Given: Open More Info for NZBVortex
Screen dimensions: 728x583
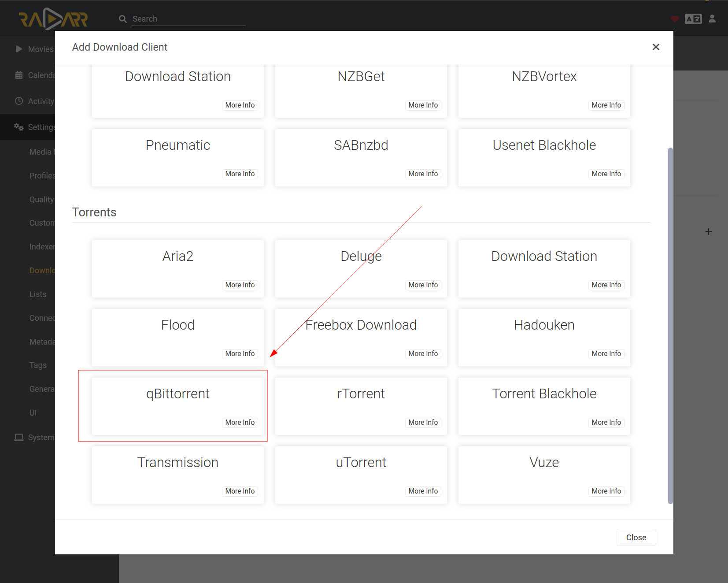Looking at the screenshot, I should (x=606, y=105).
